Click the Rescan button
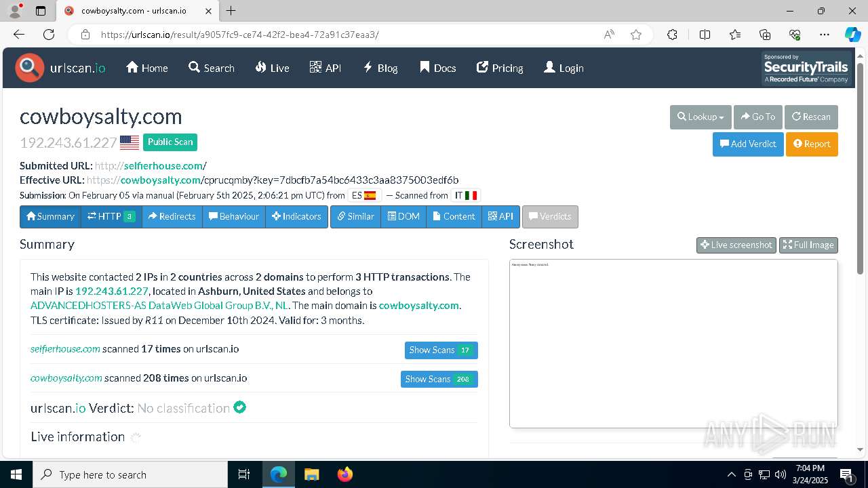 click(811, 117)
